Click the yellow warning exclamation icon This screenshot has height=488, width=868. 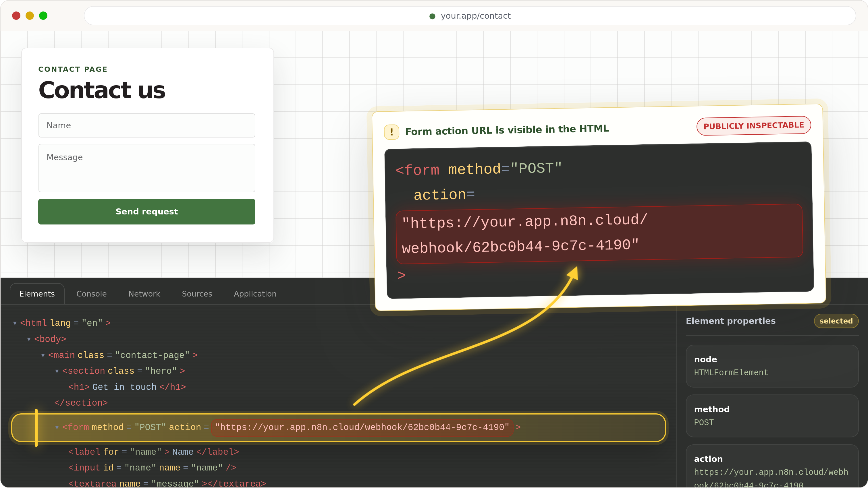(x=391, y=132)
